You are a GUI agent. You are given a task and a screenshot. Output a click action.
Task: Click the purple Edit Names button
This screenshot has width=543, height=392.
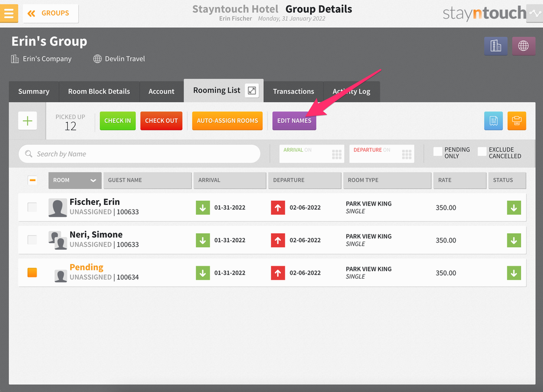click(x=295, y=121)
